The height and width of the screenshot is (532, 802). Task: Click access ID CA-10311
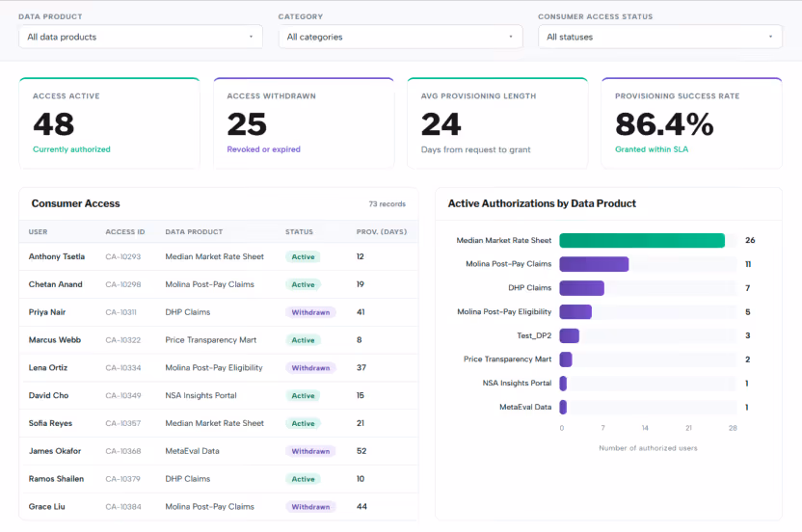point(120,312)
